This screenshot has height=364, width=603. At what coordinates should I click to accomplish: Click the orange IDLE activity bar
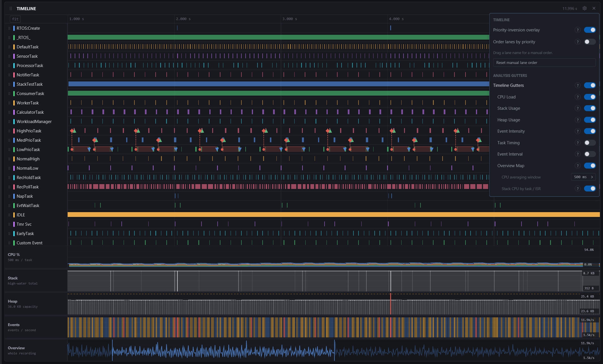[334, 215]
